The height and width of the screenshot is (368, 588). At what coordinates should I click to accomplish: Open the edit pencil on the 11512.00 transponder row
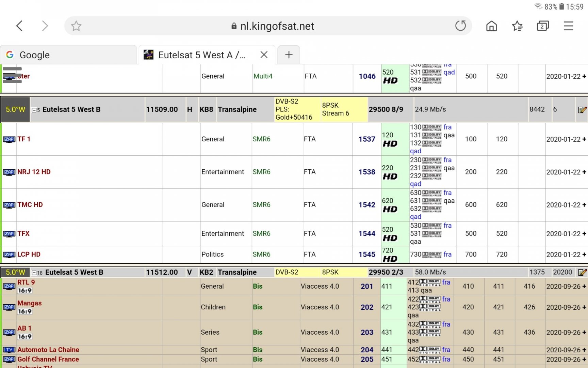pos(583,272)
